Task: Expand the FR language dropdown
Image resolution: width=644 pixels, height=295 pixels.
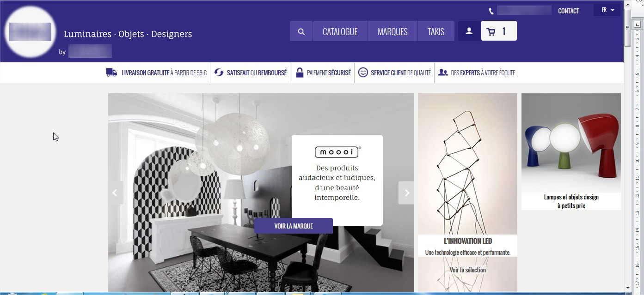Action: (x=607, y=10)
